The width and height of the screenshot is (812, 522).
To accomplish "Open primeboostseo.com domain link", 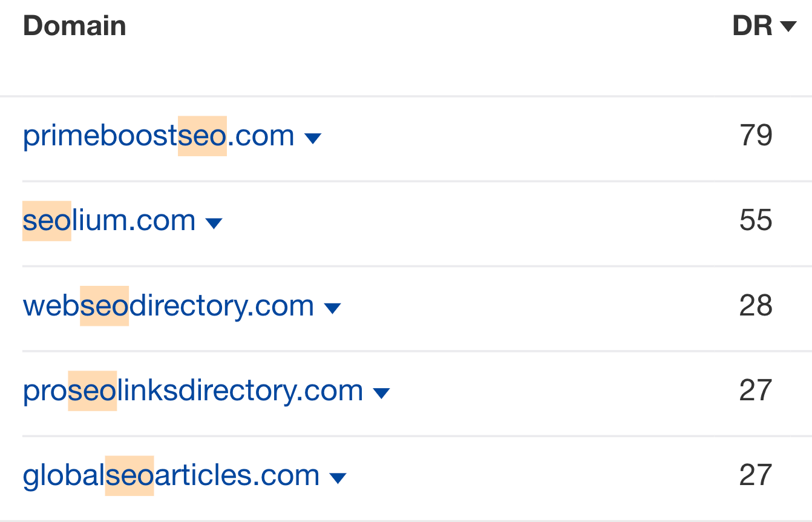I will (159, 136).
